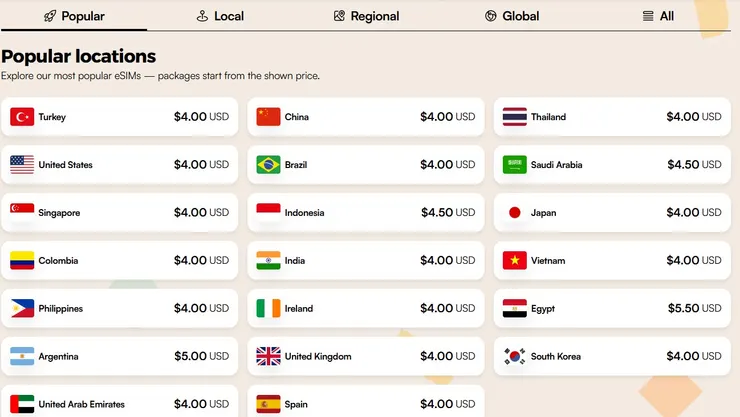
Task: Click the Vietnam flag icon
Action: 514,261
